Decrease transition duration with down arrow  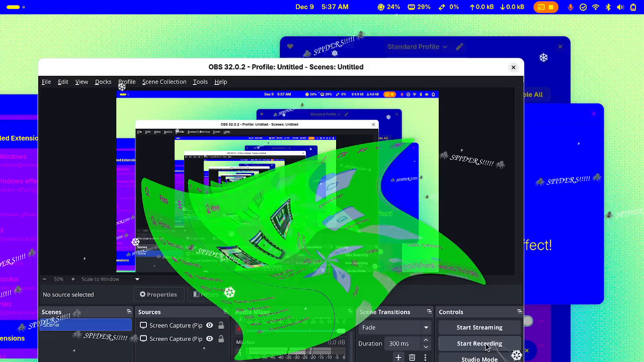(426, 347)
